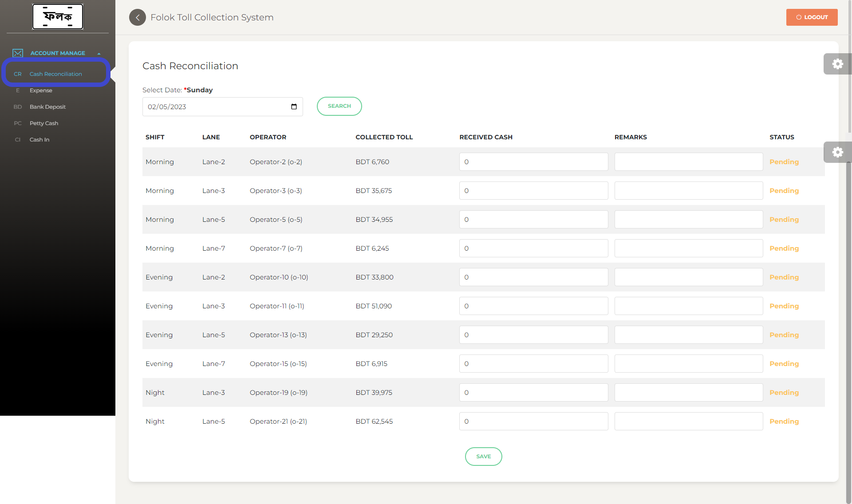Click remarks field for Operator-21 row
The height and width of the screenshot is (504, 852).
[x=689, y=421]
